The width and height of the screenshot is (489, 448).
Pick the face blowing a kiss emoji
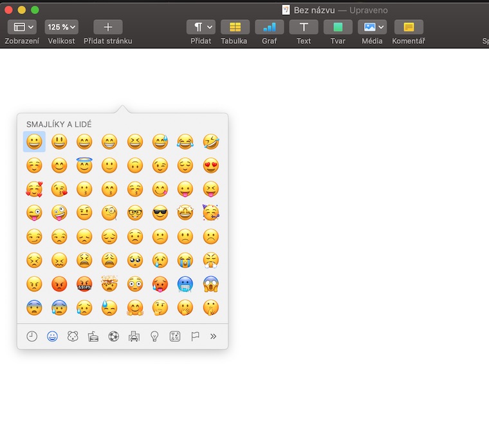59,189
